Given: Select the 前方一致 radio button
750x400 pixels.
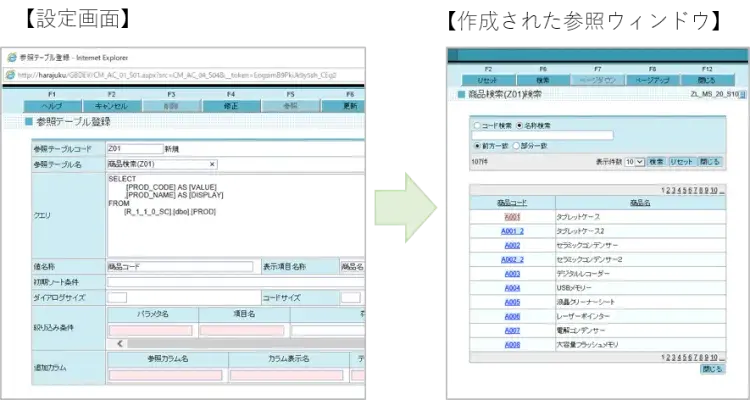Looking at the screenshot, I should coord(476,146).
